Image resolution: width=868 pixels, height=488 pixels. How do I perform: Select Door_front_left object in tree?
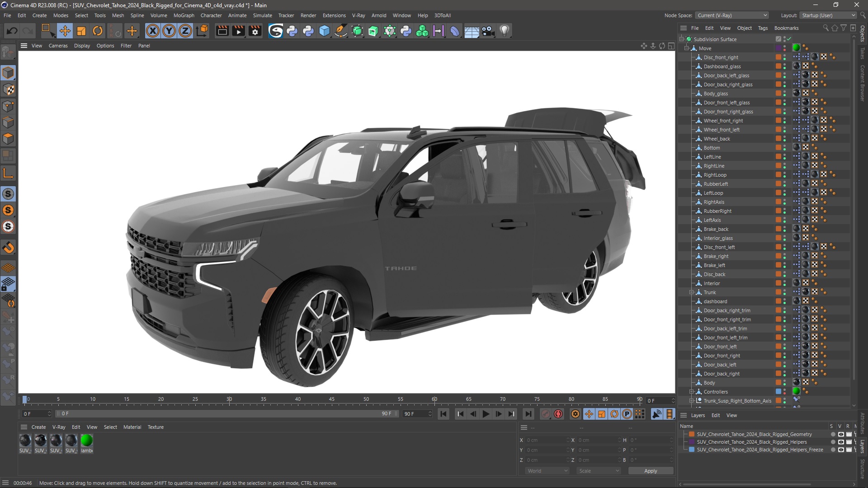[720, 347]
